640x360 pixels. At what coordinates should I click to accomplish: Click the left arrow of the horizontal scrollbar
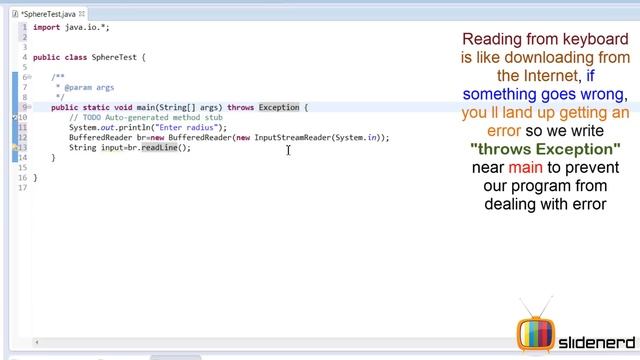point(37,342)
